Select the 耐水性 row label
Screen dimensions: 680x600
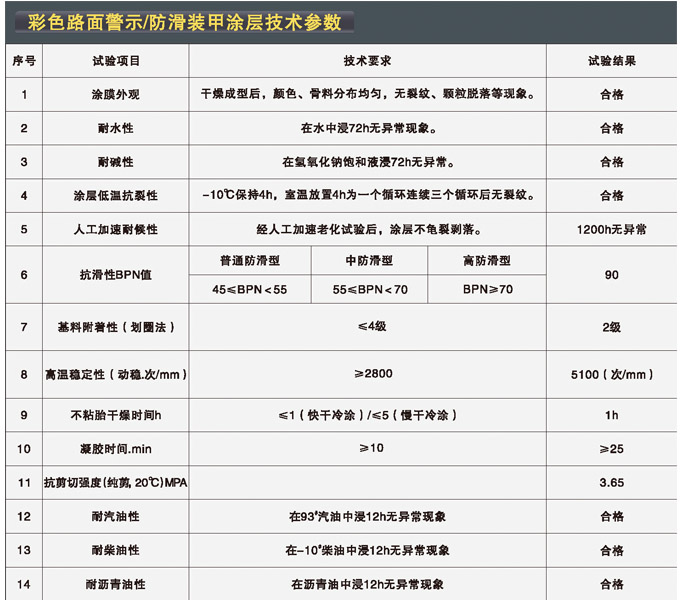(x=117, y=129)
